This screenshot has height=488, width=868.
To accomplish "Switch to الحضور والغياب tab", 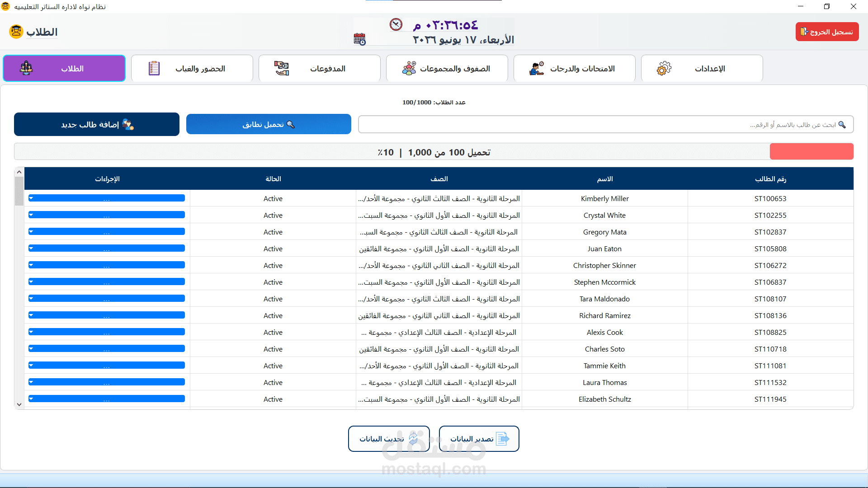I will pos(192,68).
